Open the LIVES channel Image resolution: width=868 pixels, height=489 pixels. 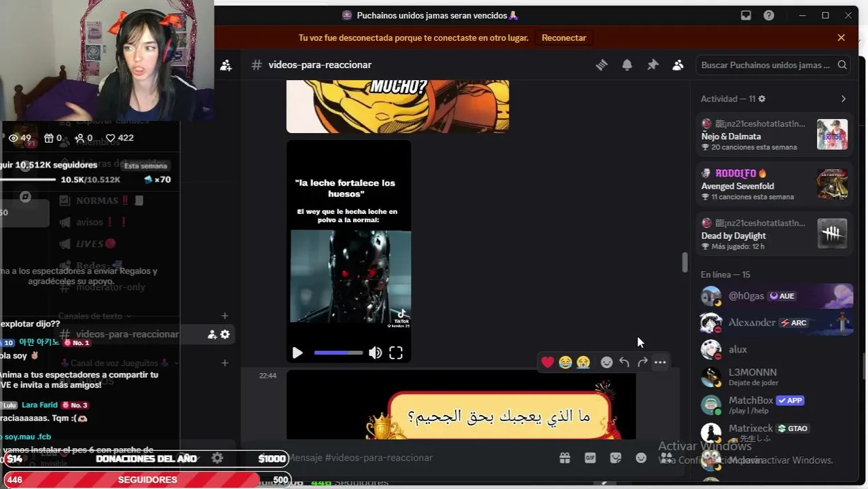88,244
